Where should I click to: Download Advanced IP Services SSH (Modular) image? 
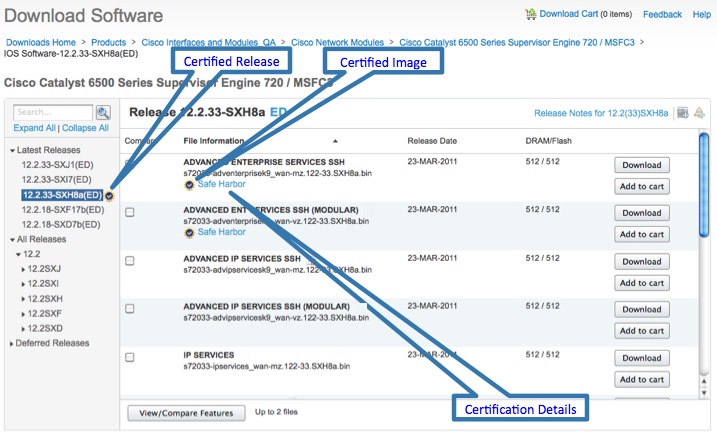pos(642,310)
